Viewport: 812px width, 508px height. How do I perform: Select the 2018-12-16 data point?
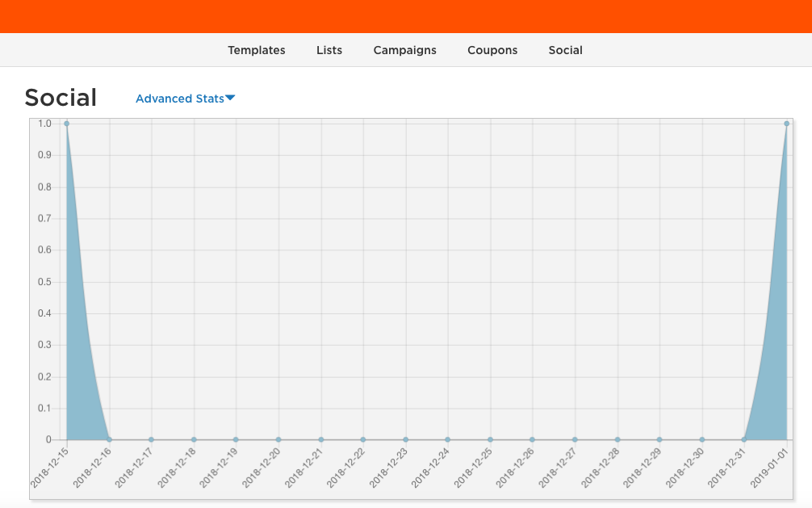pyautogui.click(x=109, y=440)
